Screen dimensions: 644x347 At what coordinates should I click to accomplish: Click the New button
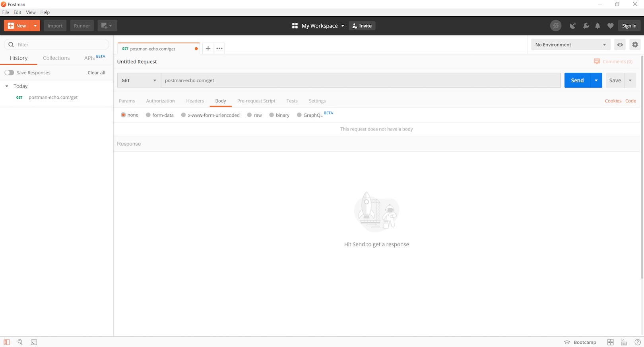click(x=17, y=26)
